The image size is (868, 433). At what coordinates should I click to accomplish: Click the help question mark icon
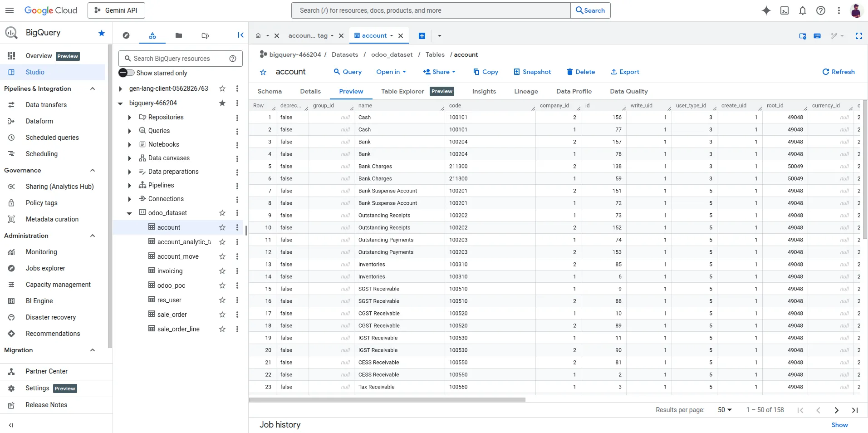tap(821, 10)
